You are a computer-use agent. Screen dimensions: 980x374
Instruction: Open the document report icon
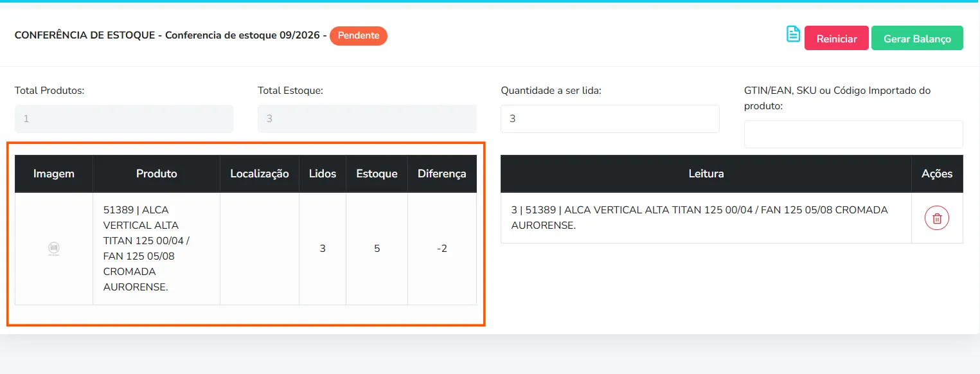793,34
